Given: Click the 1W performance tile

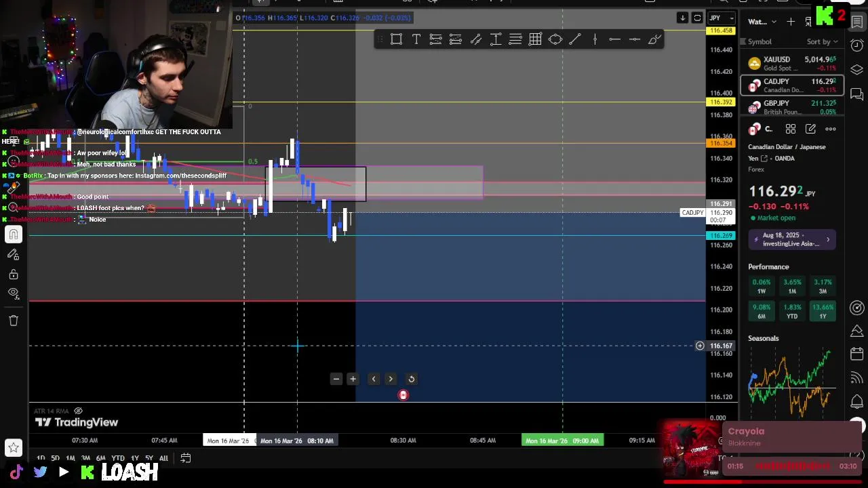Looking at the screenshot, I should point(762,286).
